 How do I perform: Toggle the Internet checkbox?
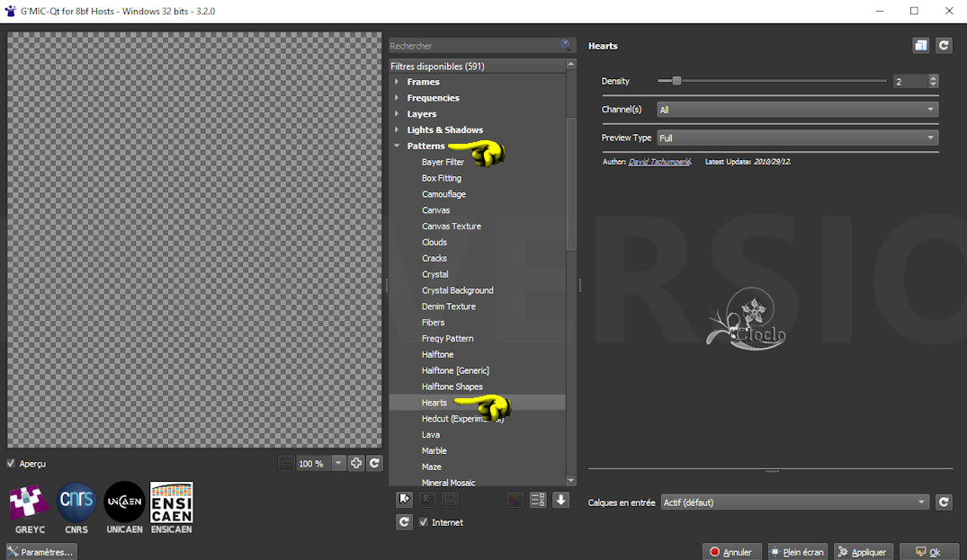point(425,522)
